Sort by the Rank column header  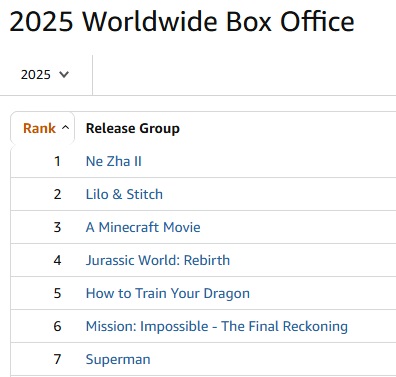(x=39, y=128)
